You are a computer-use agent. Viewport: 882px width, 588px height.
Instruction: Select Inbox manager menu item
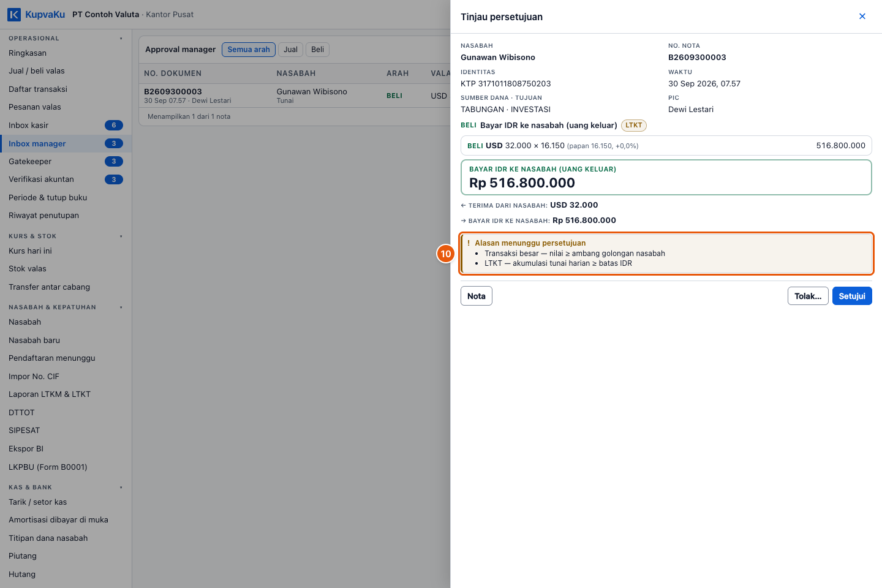click(x=66, y=144)
